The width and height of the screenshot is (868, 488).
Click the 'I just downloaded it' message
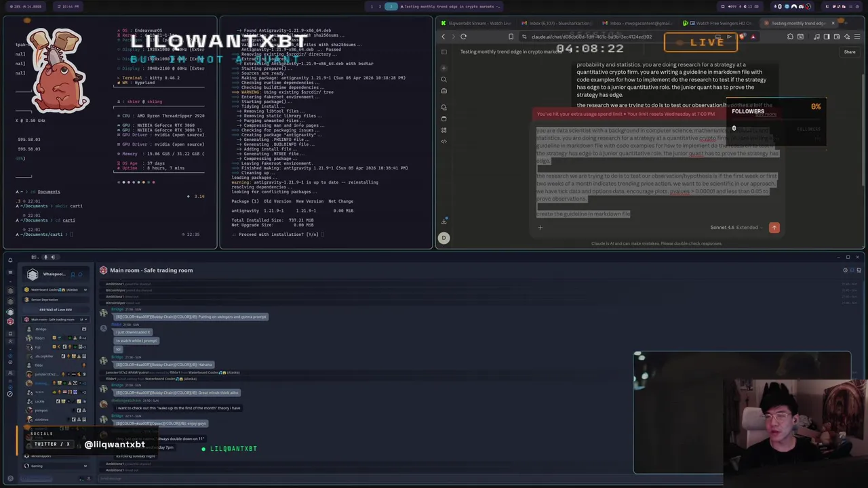click(133, 332)
